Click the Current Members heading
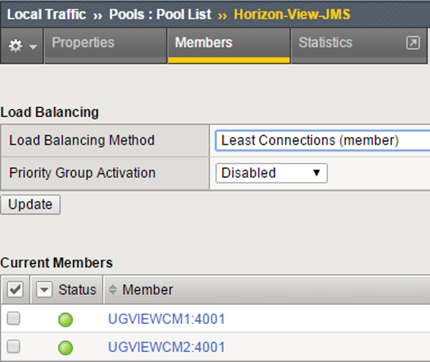 point(56,263)
